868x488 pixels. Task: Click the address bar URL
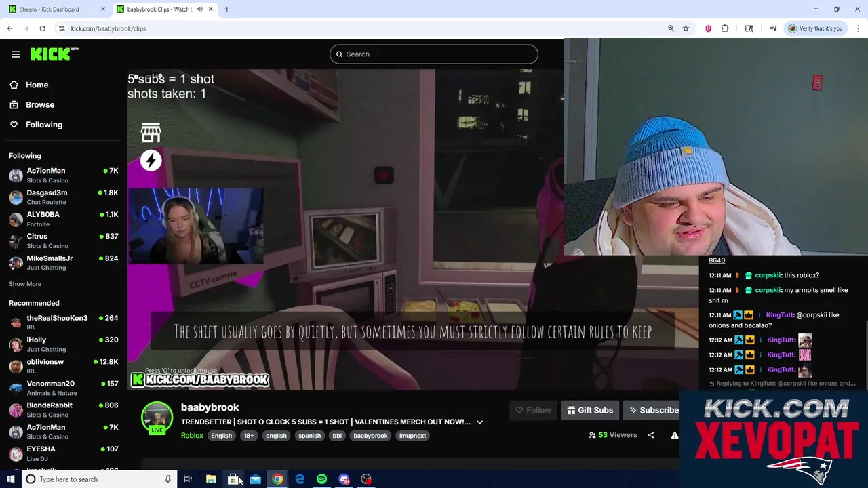coord(108,28)
